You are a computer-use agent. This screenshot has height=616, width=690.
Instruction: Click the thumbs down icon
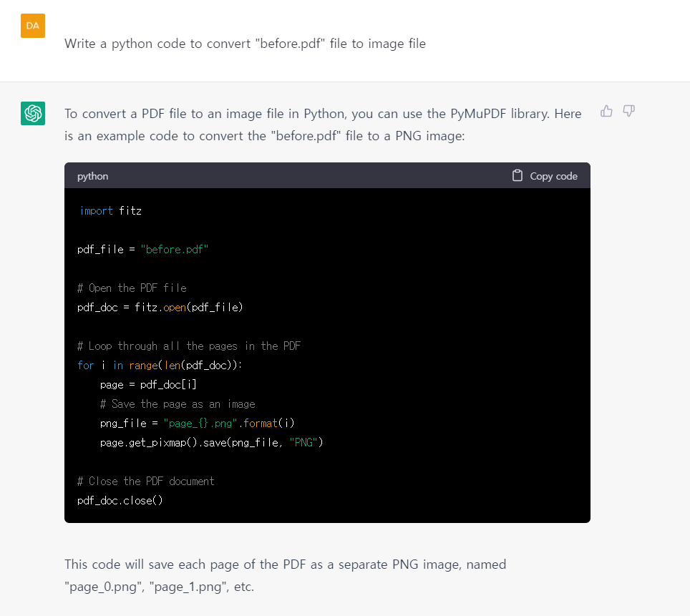(x=629, y=111)
